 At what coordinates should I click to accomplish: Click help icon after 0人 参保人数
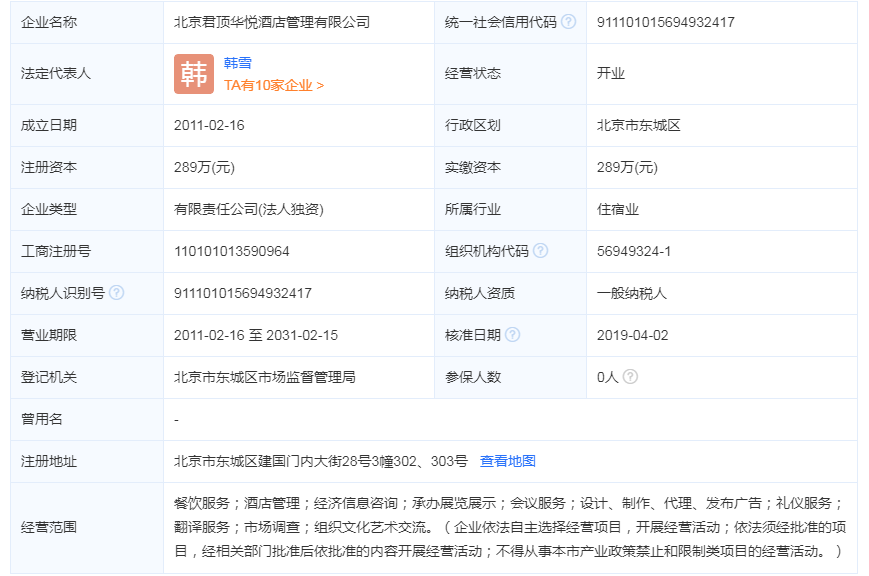(630, 376)
